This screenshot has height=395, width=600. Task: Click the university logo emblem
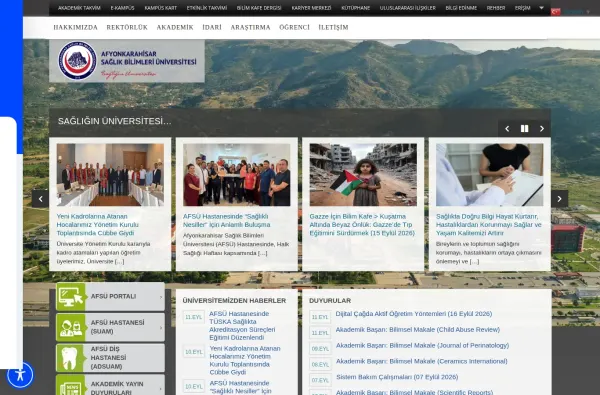click(x=77, y=60)
